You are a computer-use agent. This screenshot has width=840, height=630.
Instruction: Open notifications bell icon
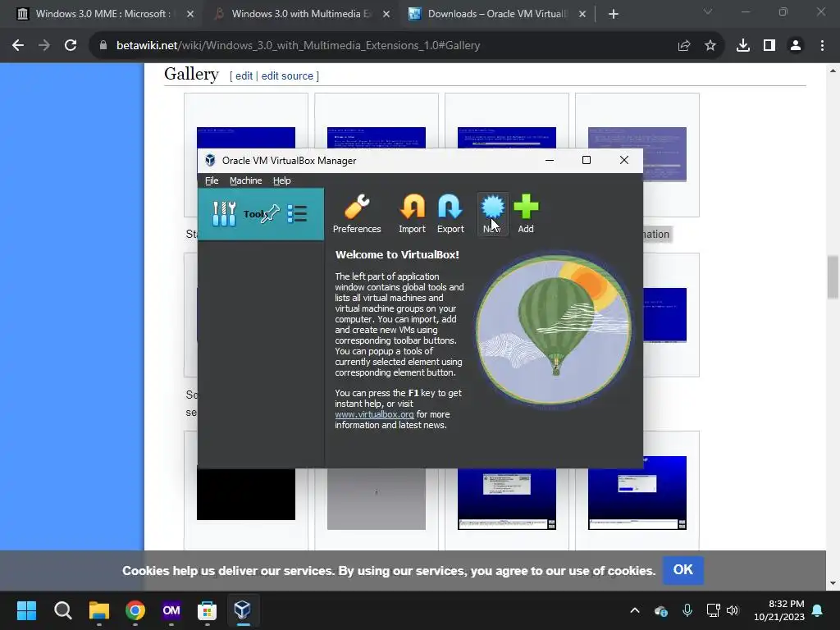(818, 610)
